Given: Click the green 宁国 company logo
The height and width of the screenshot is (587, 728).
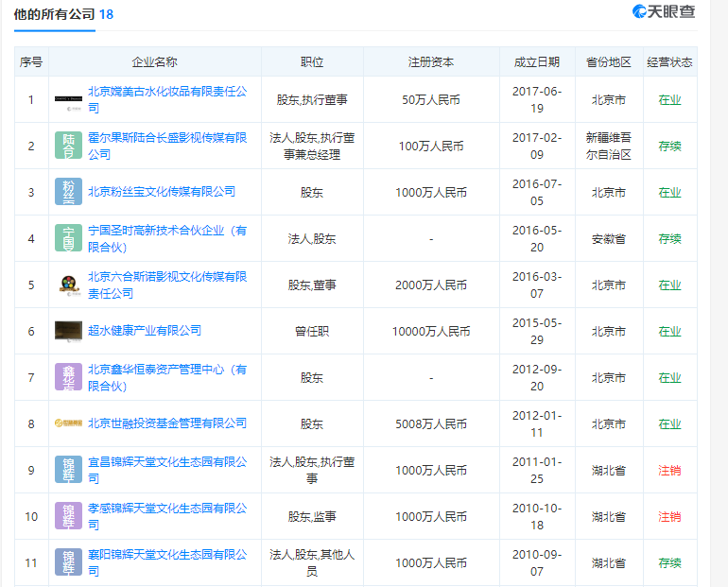Looking at the screenshot, I should (68, 238).
